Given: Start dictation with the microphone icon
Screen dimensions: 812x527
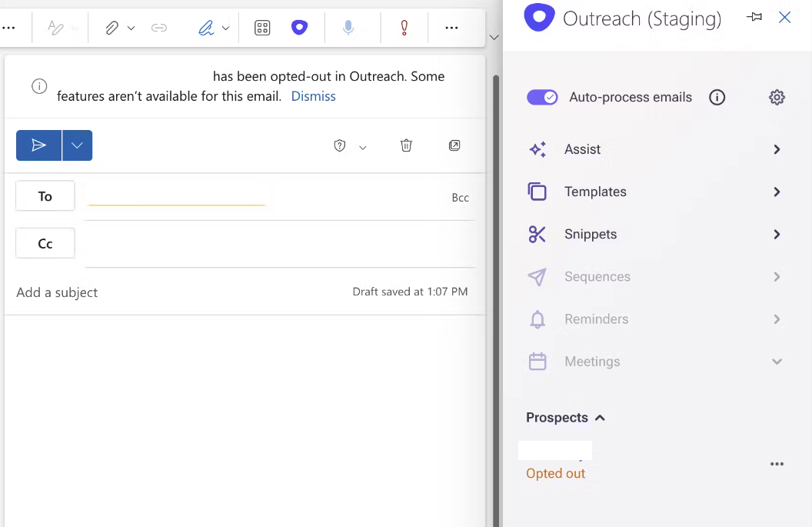Looking at the screenshot, I should click(x=348, y=27).
